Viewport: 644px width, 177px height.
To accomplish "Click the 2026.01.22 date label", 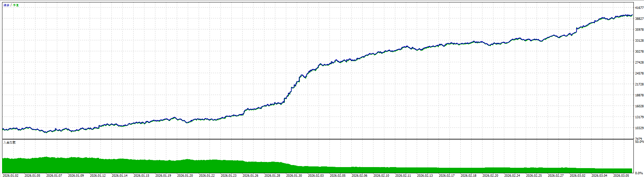I will click(207, 175).
